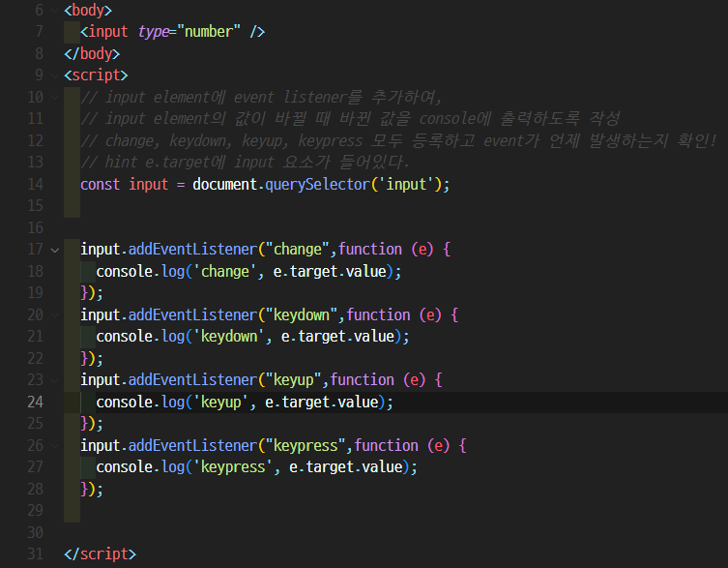728x568 pixels.
Task: Click line number 7 in the gutter
Action: (x=39, y=32)
